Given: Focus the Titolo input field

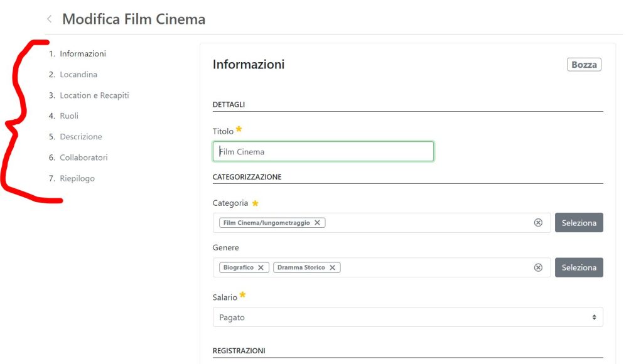Looking at the screenshot, I should pos(323,152).
